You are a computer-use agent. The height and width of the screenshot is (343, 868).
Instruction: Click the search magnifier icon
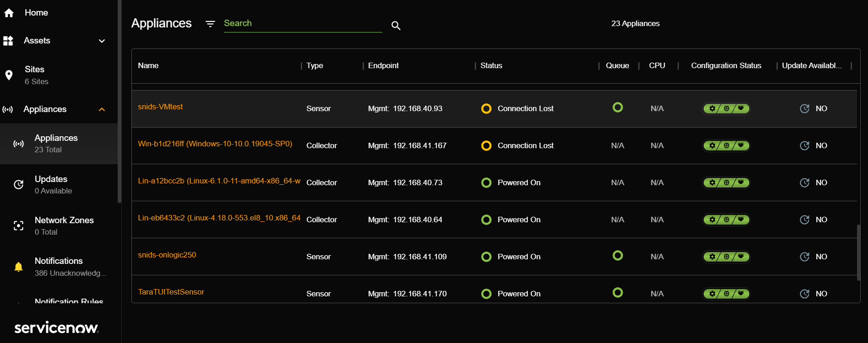pyautogui.click(x=396, y=26)
